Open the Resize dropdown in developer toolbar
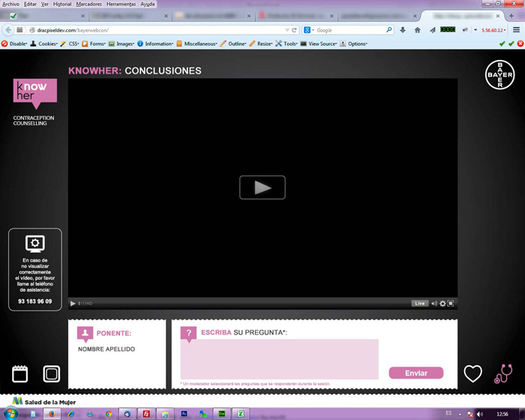Viewport: 525px width, 420px height. (261, 43)
